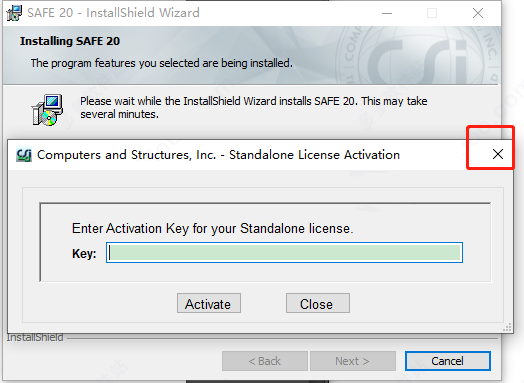Click the InstallShield label above the bottom buttons
Viewport: 524px width, 383px height.
point(35,338)
